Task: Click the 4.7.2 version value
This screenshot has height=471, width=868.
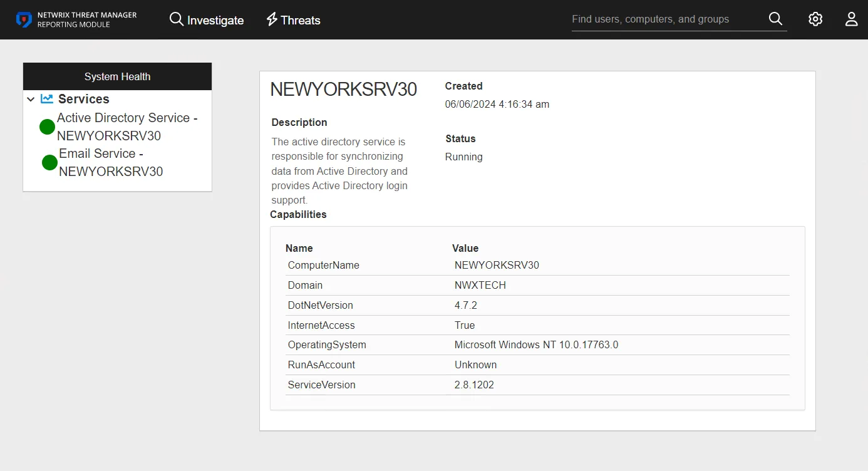Action: (466, 305)
